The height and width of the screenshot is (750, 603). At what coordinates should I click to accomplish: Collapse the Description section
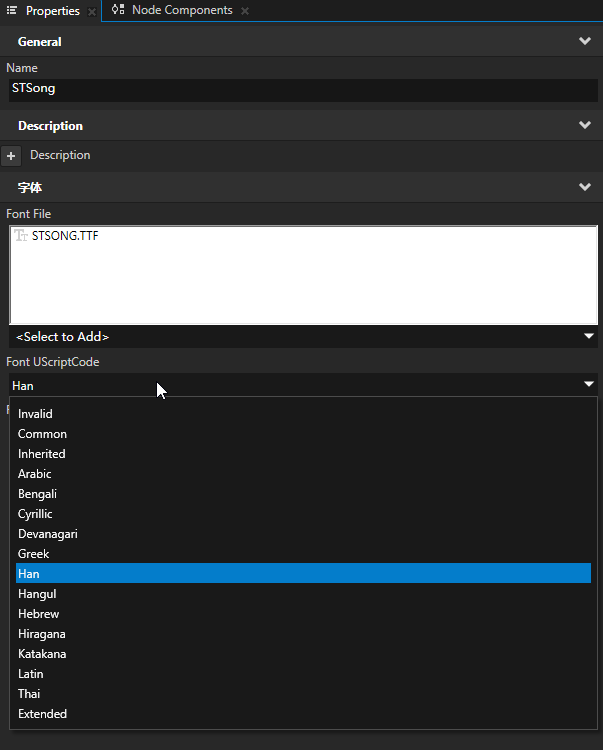pyautogui.click(x=584, y=125)
